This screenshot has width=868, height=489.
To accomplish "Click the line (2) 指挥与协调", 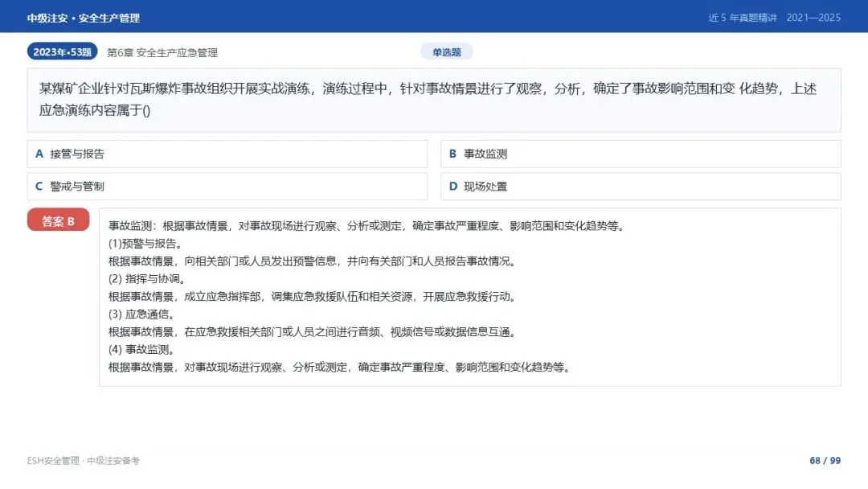I will (x=149, y=279).
